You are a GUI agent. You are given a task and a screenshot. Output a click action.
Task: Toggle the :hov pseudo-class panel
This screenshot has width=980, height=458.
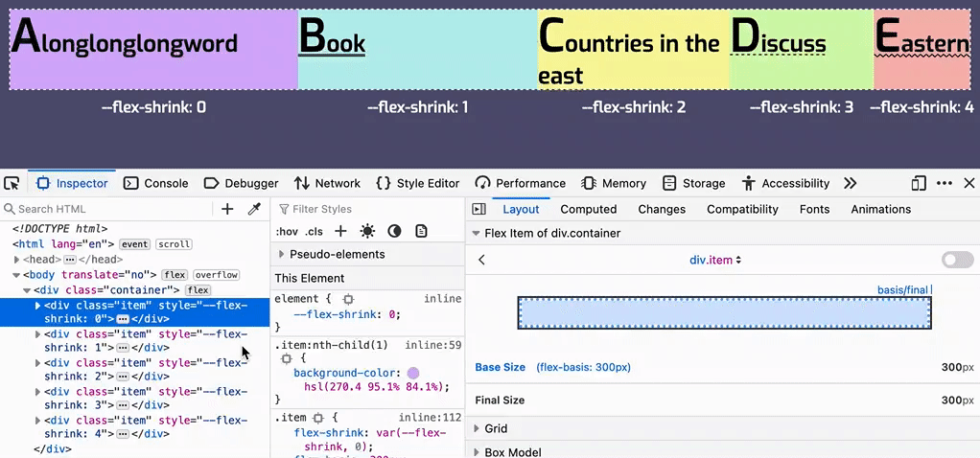[287, 231]
